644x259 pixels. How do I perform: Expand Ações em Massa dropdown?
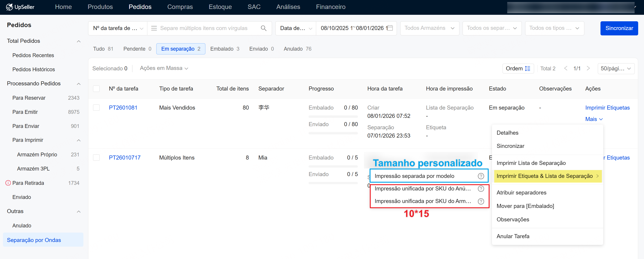coord(164,68)
